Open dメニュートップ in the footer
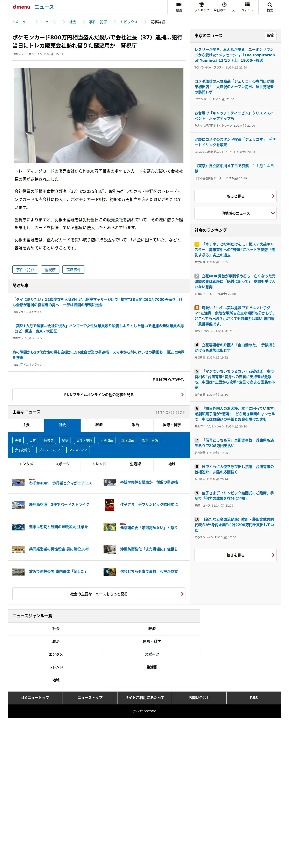Image resolution: width=289 pixels, height=868 pixels. coord(35,697)
